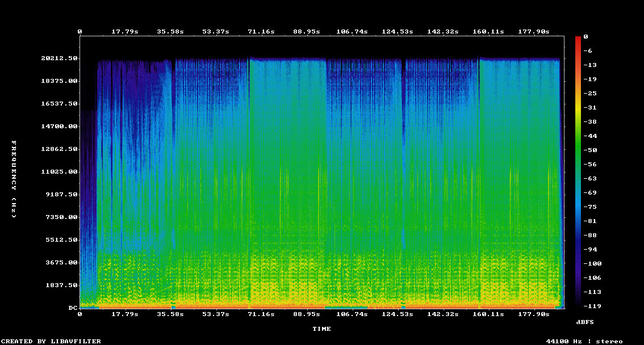Click the 160.11s marker on top axis
The height and width of the screenshot is (345, 644).
[488, 32]
